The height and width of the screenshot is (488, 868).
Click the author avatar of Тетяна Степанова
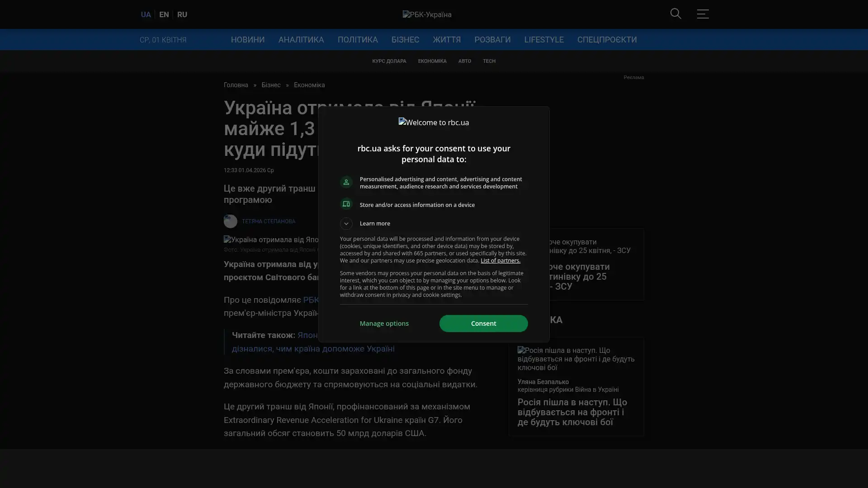230,221
